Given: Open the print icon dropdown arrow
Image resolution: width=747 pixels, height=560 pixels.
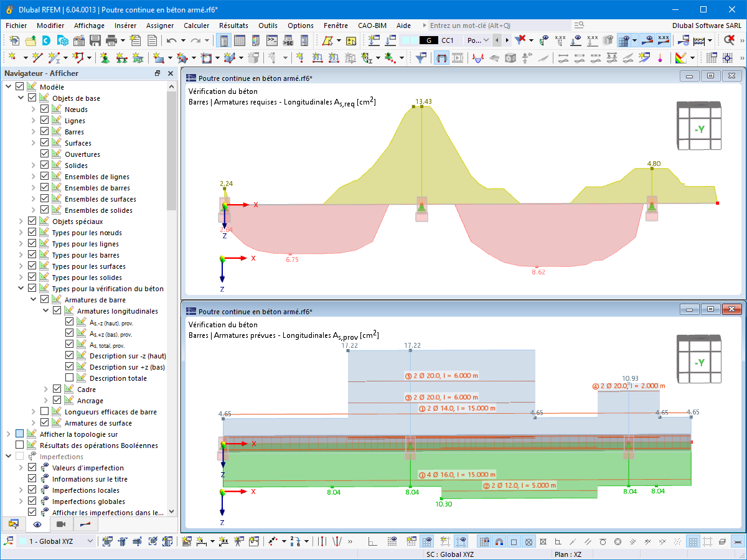Looking at the screenshot, I should [x=123, y=40].
